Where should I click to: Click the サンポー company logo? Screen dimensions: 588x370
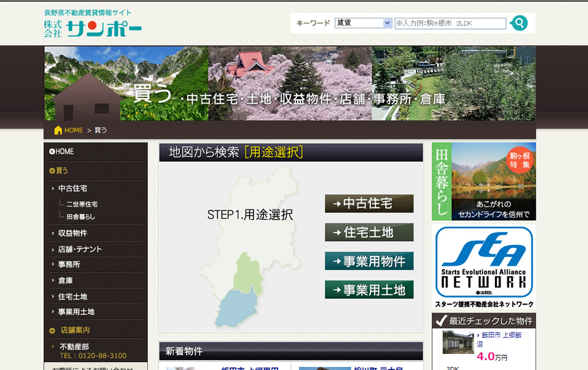92,28
